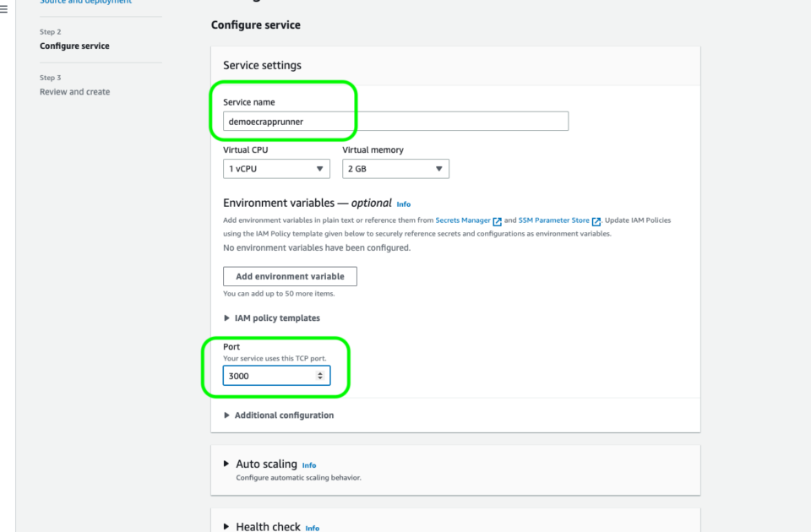Click the external link icon beside SSM Parameter Store

(x=597, y=220)
